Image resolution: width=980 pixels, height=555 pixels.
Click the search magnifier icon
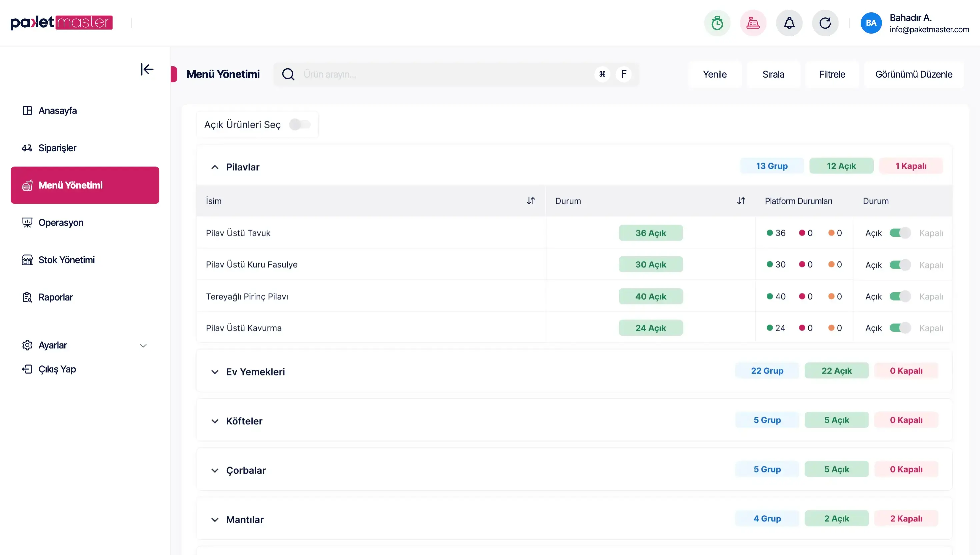288,74
